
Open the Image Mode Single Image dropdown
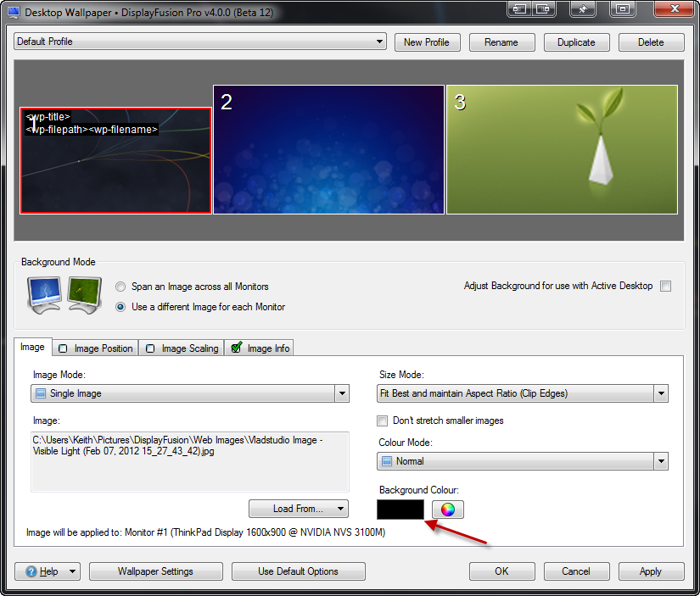coord(190,393)
